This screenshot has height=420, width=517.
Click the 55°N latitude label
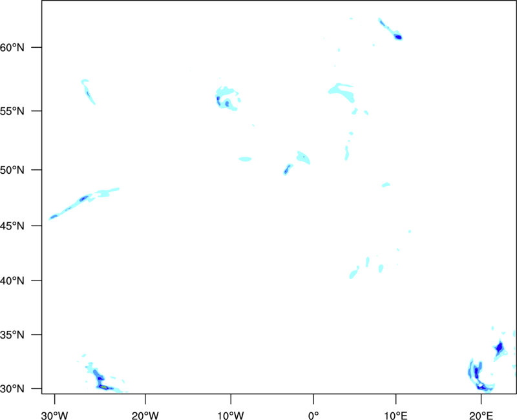tap(12, 111)
